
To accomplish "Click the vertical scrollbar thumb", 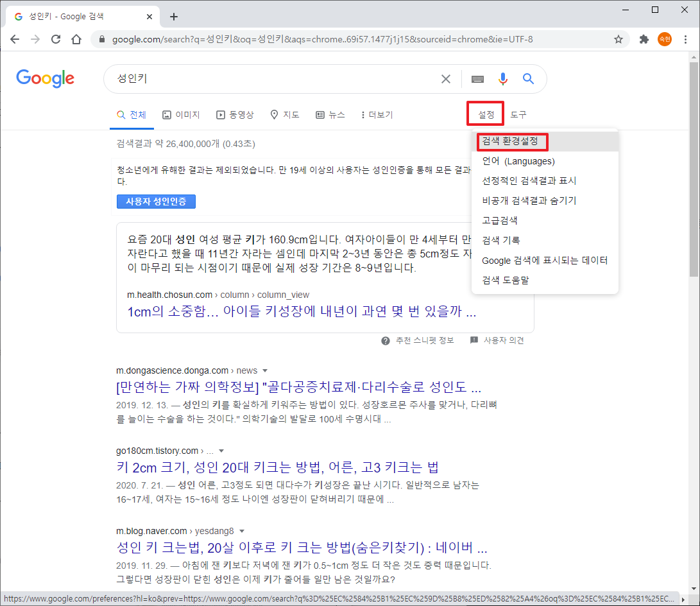I will point(694,169).
